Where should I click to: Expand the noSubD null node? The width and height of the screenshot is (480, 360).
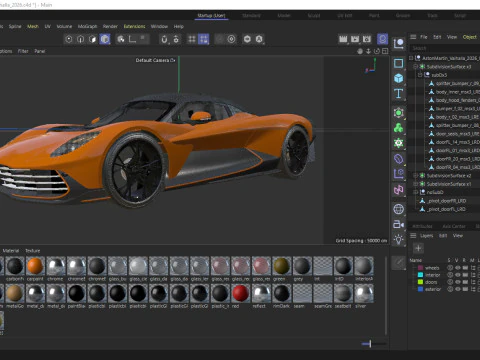(416, 192)
